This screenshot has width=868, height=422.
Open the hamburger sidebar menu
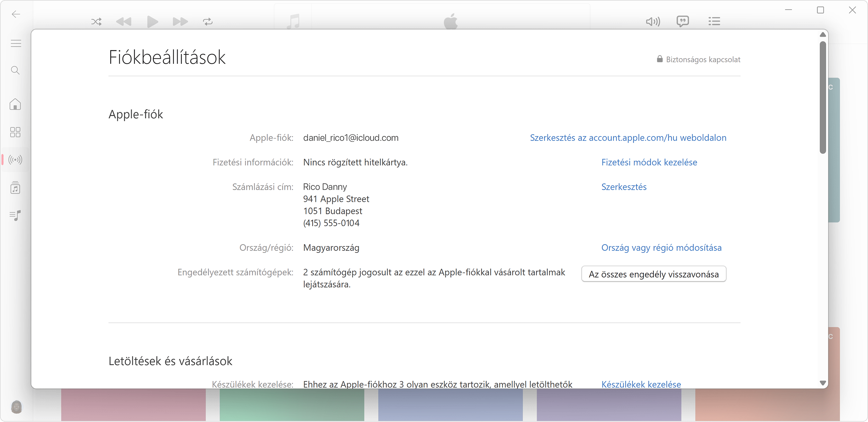point(16,43)
